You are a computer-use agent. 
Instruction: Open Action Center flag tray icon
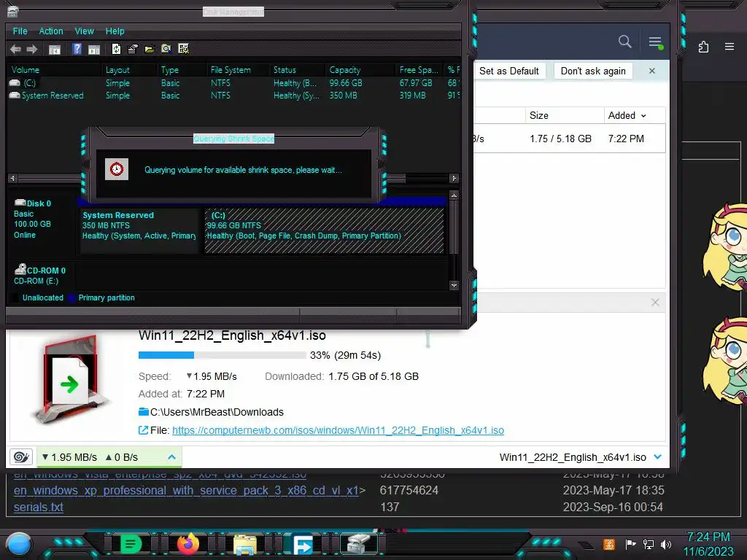click(x=630, y=544)
